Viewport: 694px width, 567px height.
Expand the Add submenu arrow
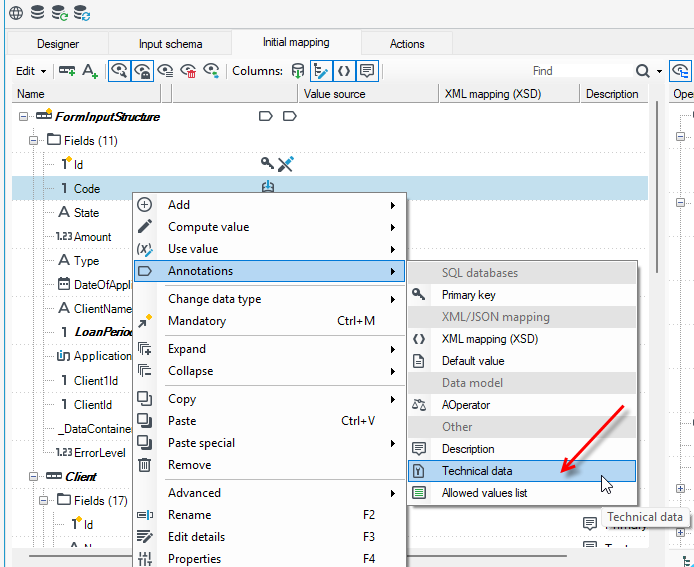(393, 205)
